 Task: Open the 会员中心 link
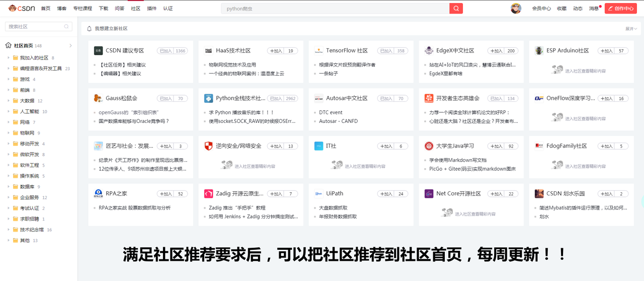[x=541, y=9]
